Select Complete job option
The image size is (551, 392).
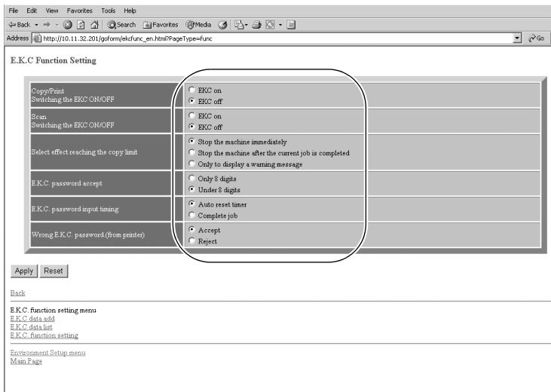coord(191,215)
